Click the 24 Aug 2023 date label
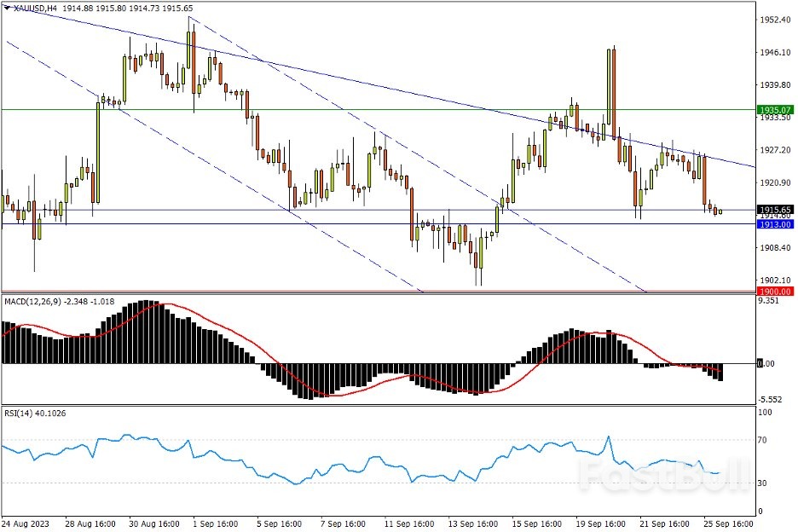Viewport: 798px width, 532px height. [x=26, y=521]
